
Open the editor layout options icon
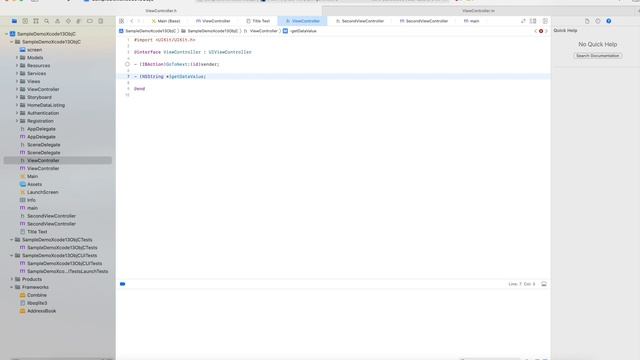tap(533, 21)
